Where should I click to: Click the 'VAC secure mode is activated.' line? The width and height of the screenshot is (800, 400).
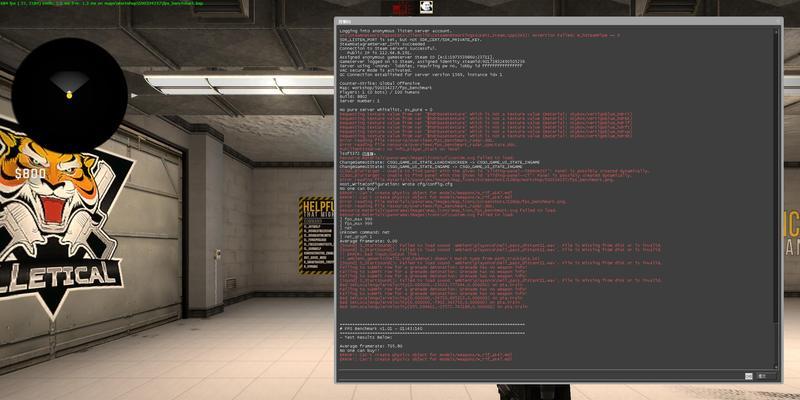click(376, 70)
